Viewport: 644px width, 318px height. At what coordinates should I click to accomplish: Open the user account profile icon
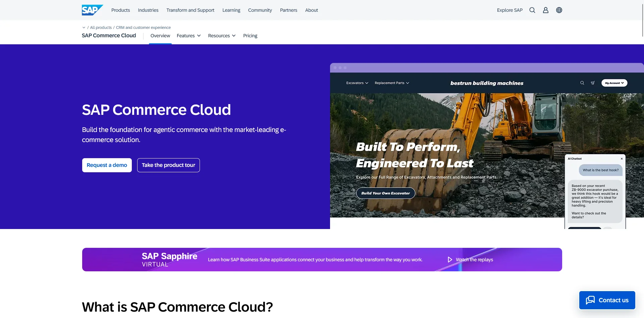pyautogui.click(x=546, y=10)
